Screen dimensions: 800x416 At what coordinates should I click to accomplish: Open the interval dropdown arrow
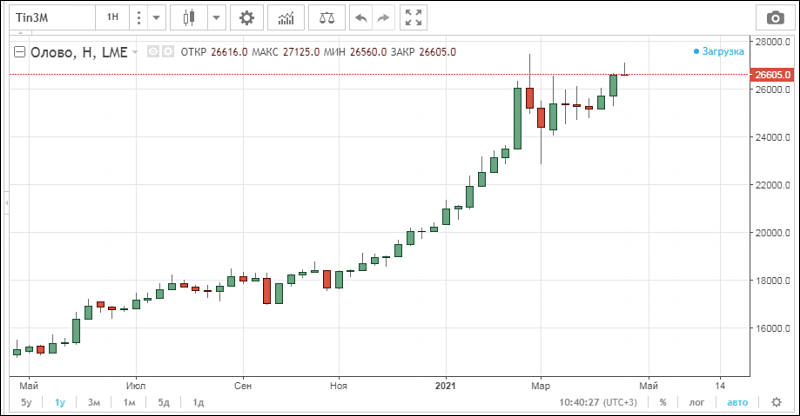click(156, 18)
